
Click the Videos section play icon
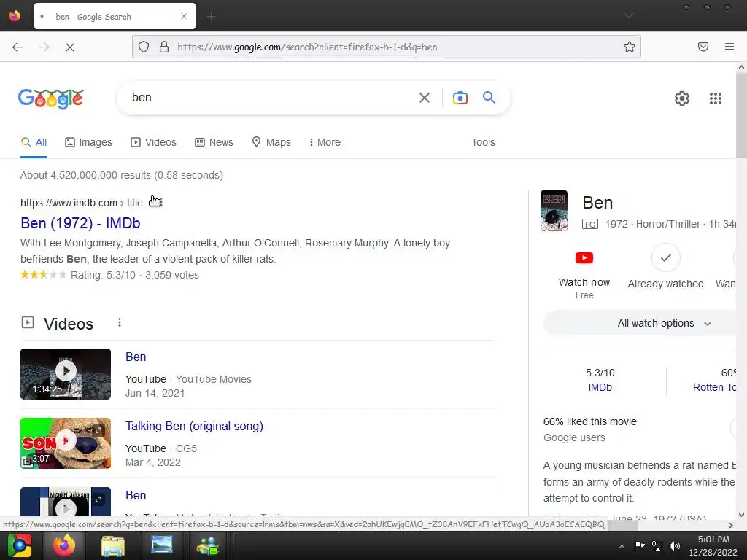28,322
